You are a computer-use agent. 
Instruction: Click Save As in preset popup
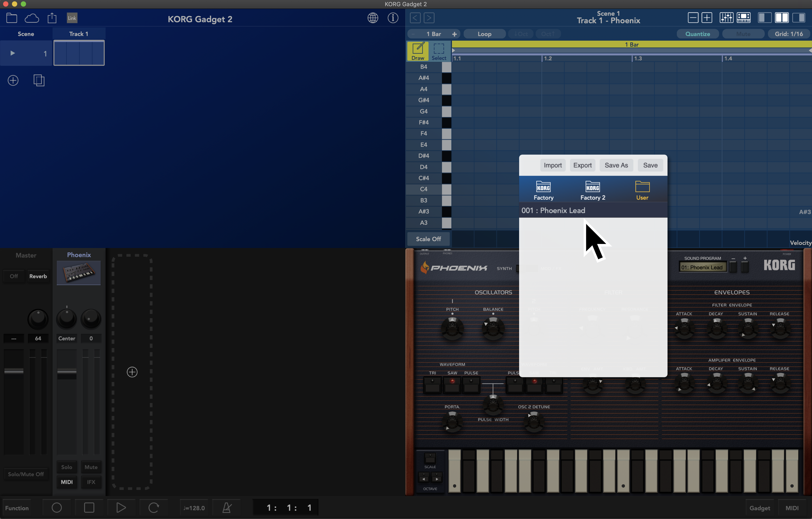(616, 165)
